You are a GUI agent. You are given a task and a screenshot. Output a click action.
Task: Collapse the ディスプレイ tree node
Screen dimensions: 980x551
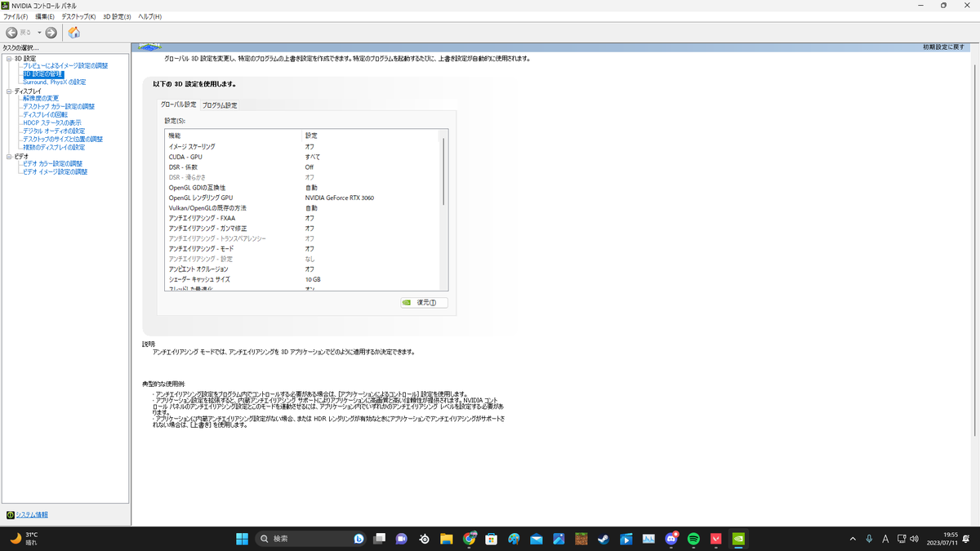coord(8,91)
